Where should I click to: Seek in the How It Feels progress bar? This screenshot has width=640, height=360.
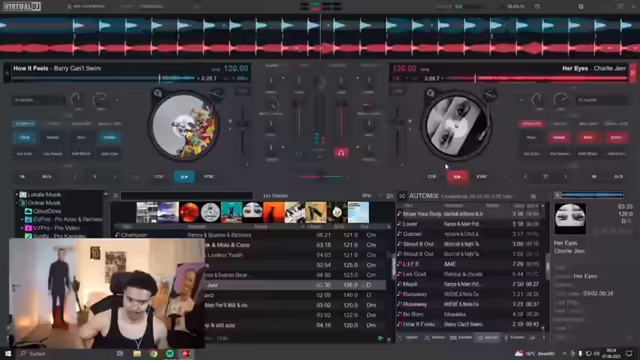coord(104,78)
